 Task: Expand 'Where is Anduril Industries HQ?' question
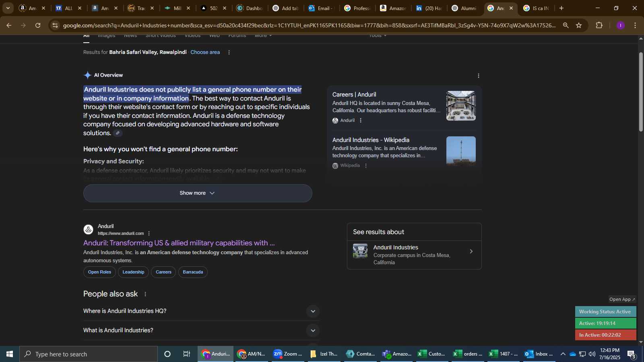[201, 311]
